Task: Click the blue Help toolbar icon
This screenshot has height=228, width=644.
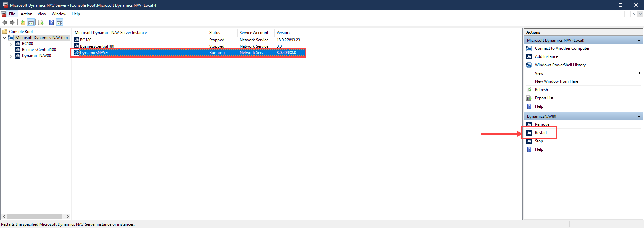Action: click(x=51, y=23)
